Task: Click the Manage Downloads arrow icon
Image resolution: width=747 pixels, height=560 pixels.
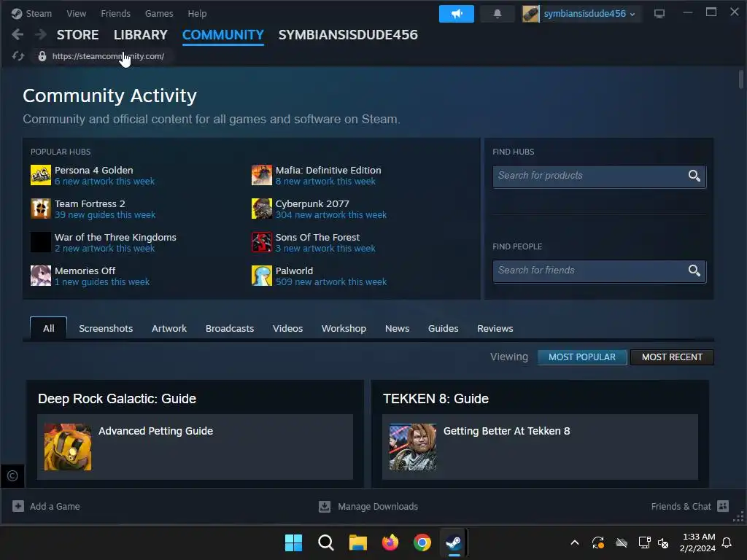Action: (325, 506)
